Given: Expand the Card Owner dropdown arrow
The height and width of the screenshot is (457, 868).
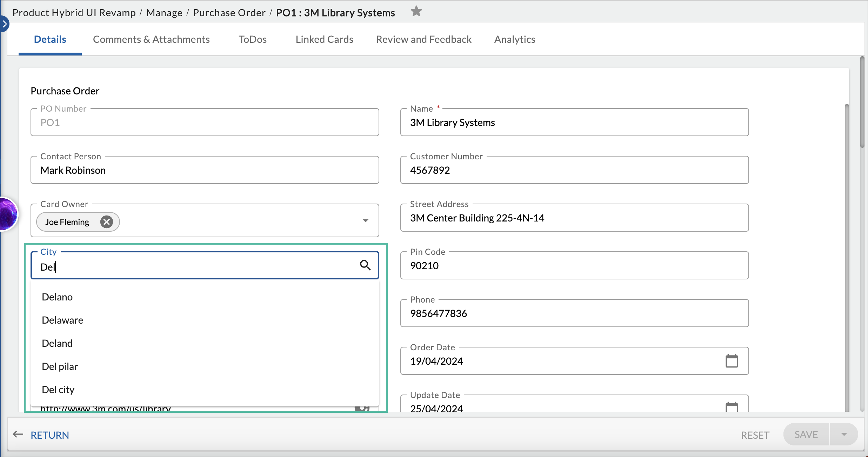Looking at the screenshot, I should [x=365, y=221].
